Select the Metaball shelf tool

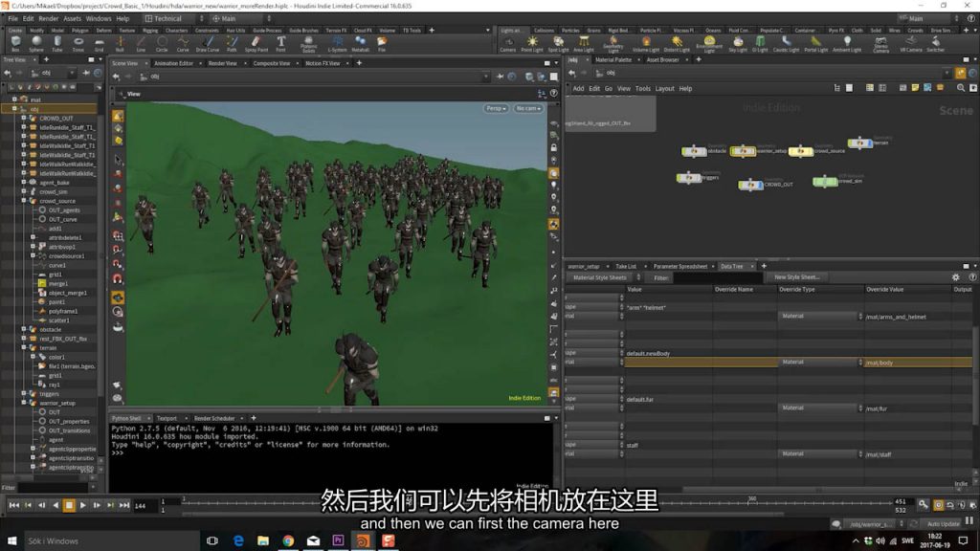tap(360, 43)
